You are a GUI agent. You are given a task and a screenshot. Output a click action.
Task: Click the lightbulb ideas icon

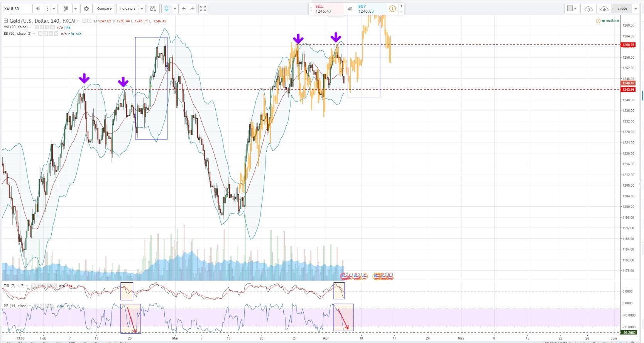pos(166,8)
